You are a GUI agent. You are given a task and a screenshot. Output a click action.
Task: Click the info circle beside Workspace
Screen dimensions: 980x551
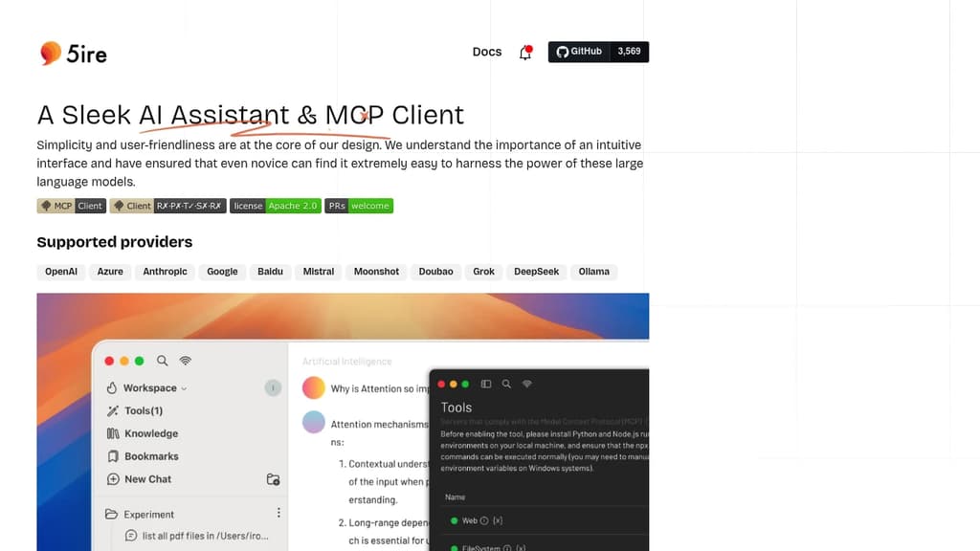(x=273, y=388)
